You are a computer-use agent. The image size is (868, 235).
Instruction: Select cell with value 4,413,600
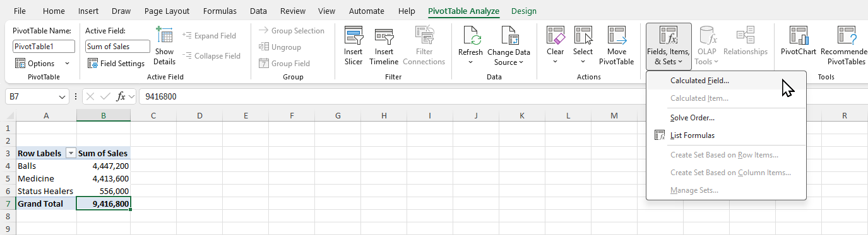(104, 178)
